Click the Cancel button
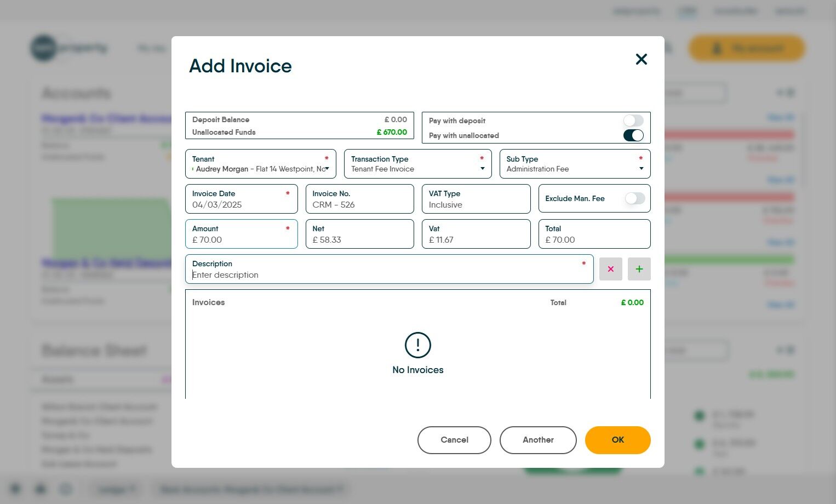This screenshot has width=836, height=504. point(454,440)
